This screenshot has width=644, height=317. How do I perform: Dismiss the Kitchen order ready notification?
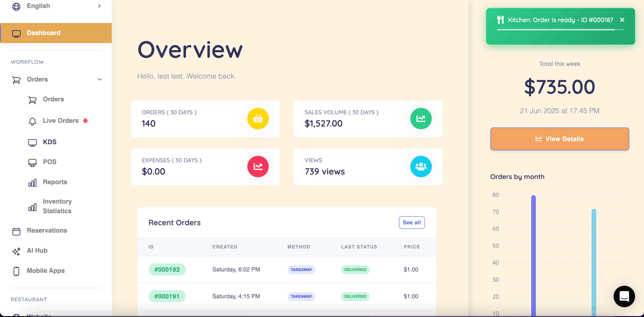(622, 20)
